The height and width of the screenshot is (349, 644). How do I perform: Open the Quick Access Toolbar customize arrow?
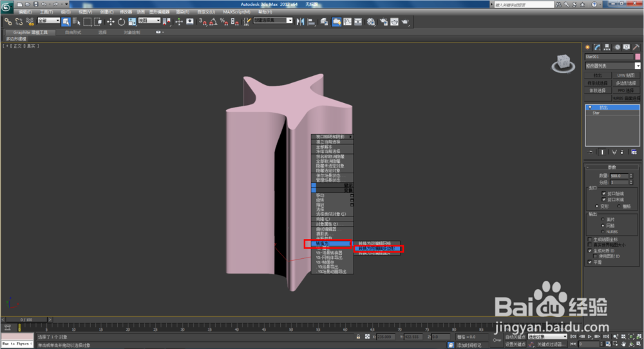(x=66, y=4)
